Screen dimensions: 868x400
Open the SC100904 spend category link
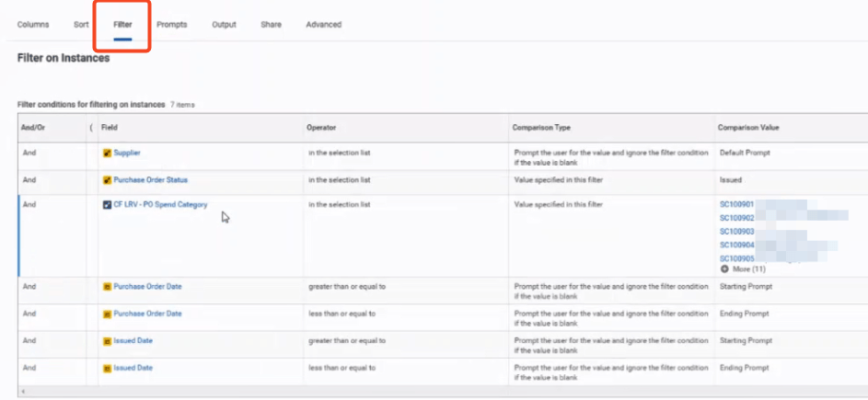(736, 246)
